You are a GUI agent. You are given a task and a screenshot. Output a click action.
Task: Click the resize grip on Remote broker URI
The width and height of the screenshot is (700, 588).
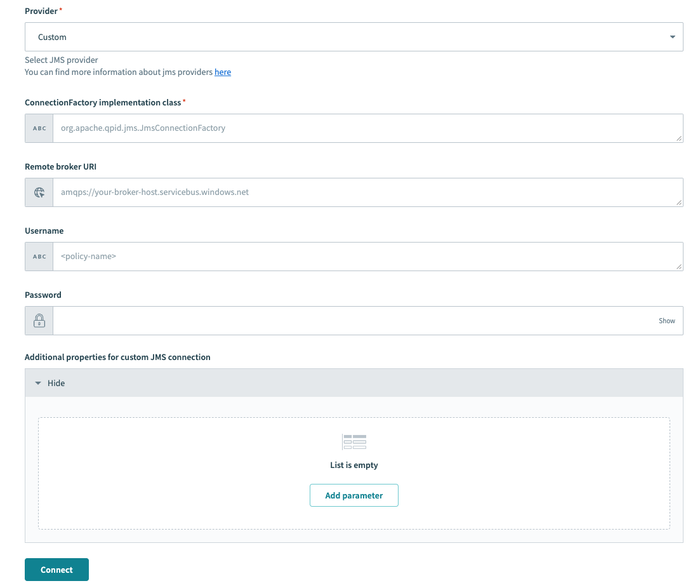pos(680,202)
